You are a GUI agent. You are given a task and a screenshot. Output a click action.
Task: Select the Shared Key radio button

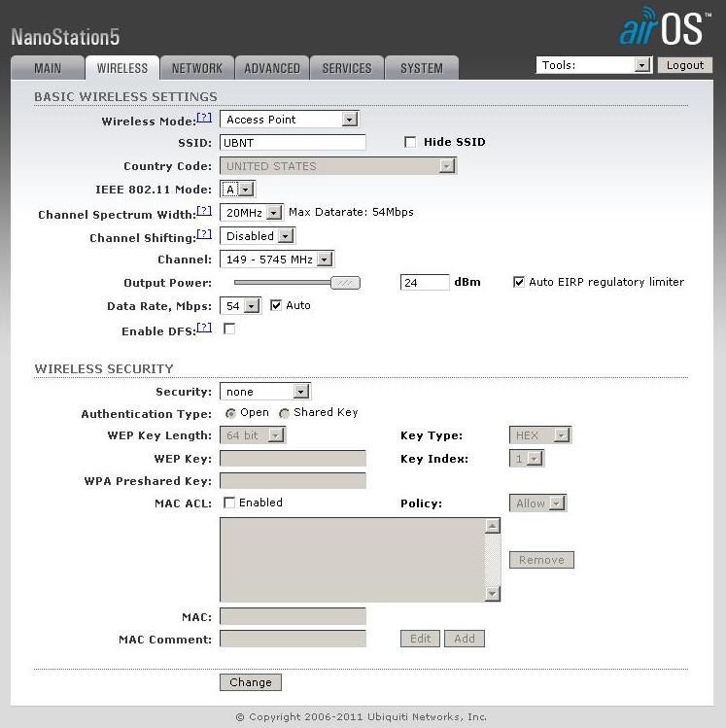(284, 413)
